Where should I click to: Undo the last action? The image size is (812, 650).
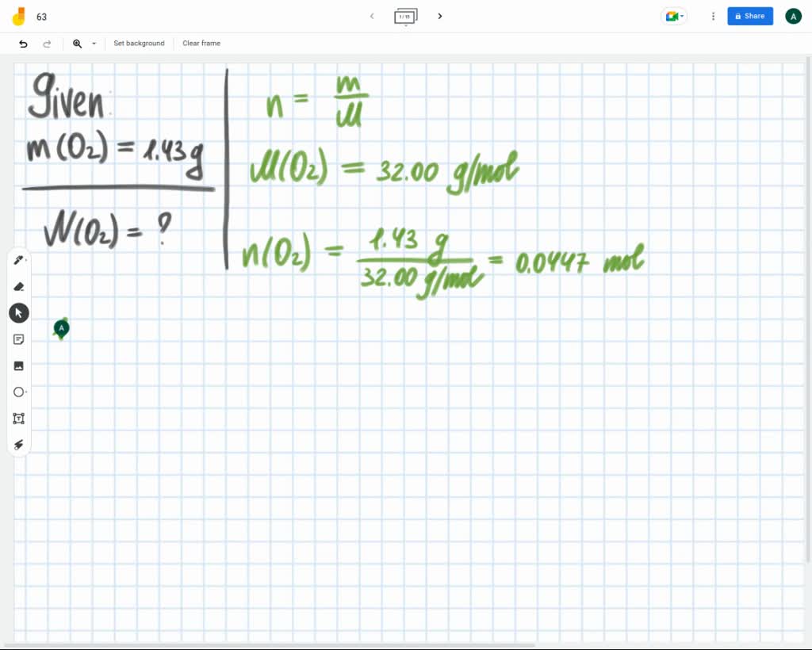pyautogui.click(x=23, y=44)
